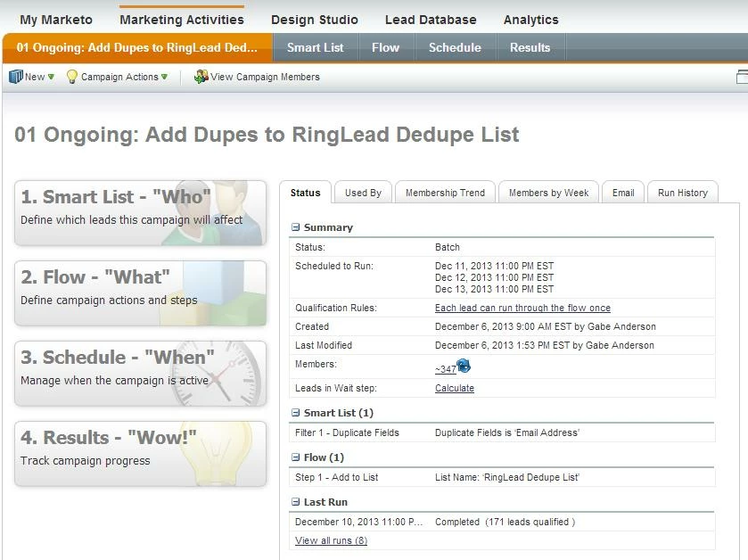Click the 'Duplicate Fields is Email Address' text
The image size is (748, 560).
(507, 432)
